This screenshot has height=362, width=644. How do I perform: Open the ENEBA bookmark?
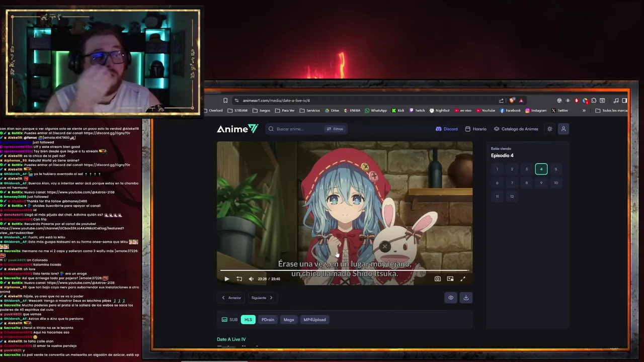point(352,111)
